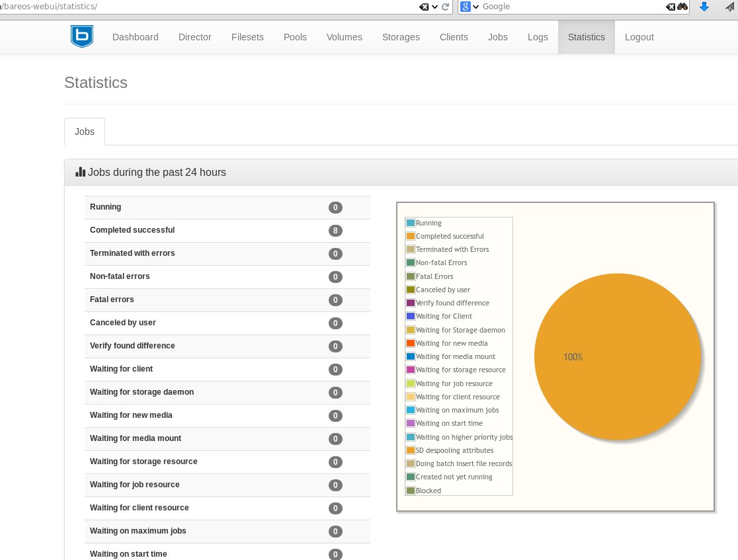Open the URL history dropdown arrow
The height and width of the screenshot is (560, 738).
pyautogui.click(x=434, y=7)
